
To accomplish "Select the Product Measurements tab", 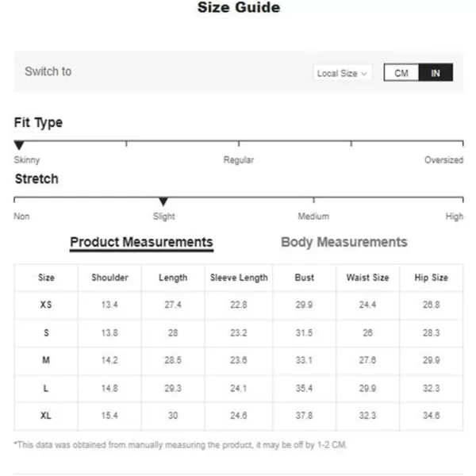I will pyautogui.click(x=141, y=242).
